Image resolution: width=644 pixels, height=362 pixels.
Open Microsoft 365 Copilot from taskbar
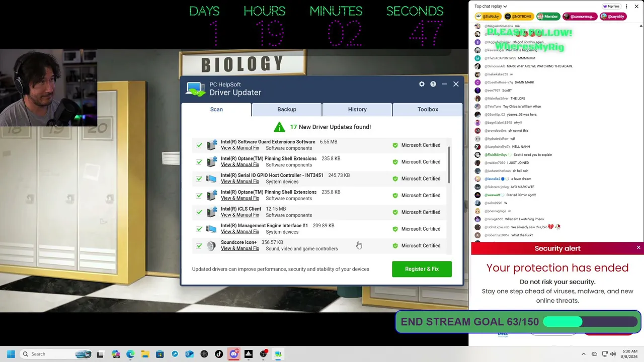click(x=116, y=354)
